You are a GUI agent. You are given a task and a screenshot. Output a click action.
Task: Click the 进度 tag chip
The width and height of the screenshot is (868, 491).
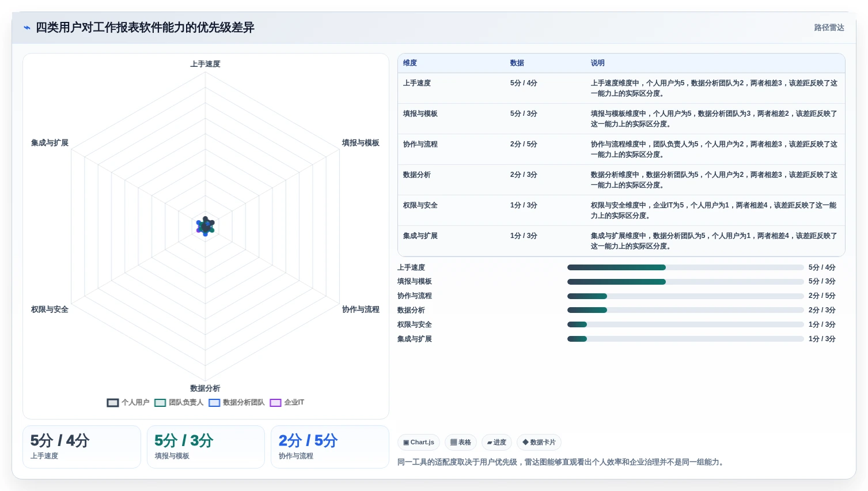496,443
